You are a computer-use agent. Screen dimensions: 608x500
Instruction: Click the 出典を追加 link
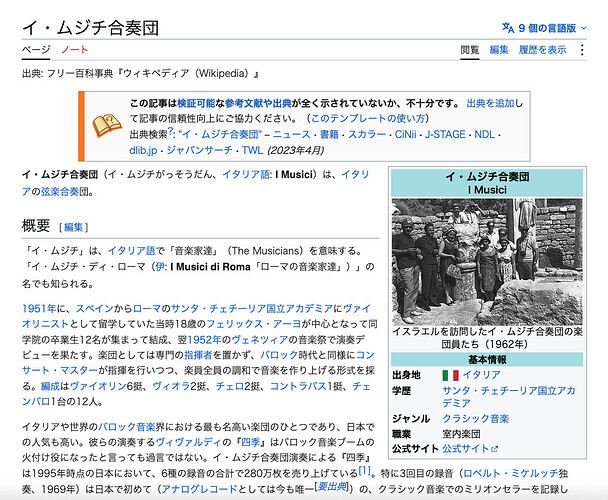[490, 103]
